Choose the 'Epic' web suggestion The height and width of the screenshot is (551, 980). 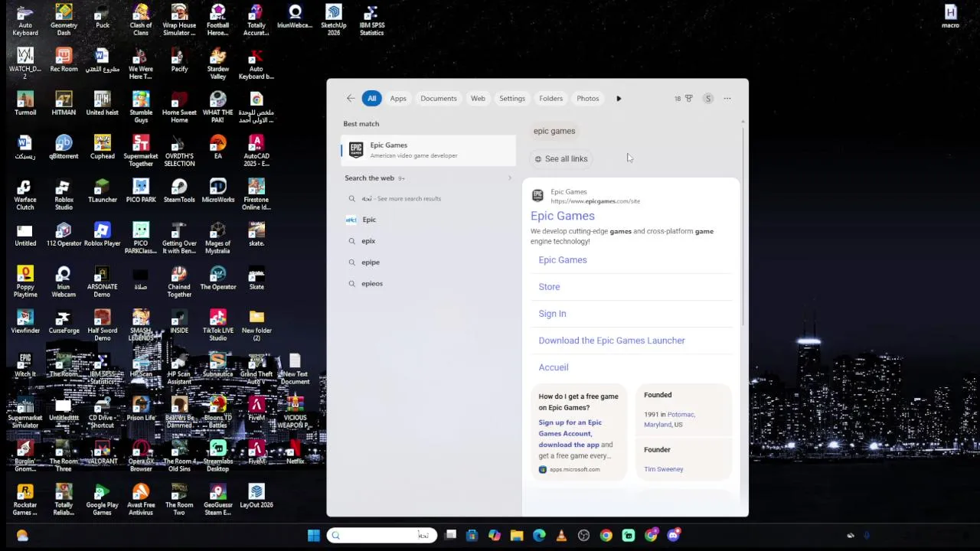point(429,220)
